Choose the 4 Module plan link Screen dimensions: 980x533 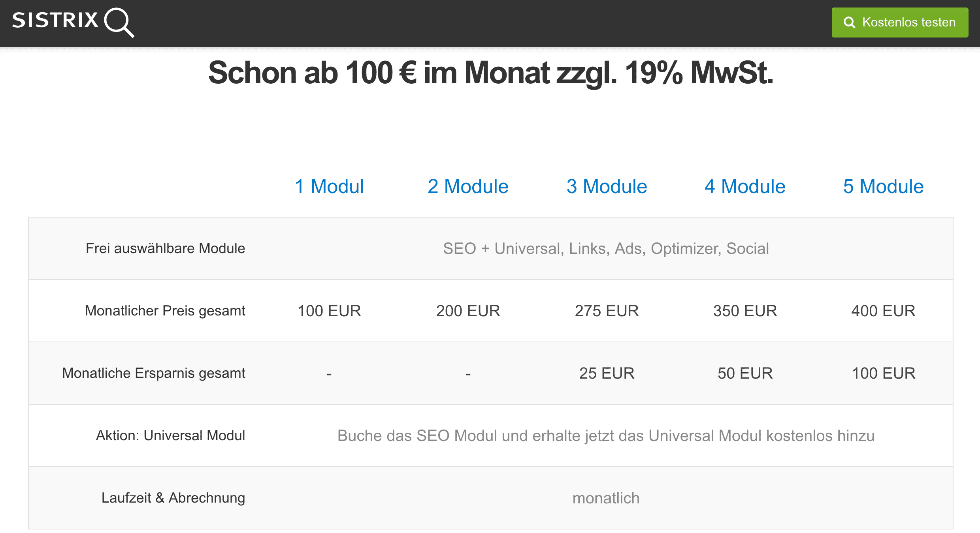[745, 186]
